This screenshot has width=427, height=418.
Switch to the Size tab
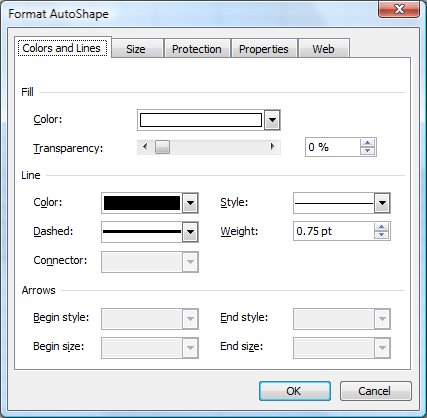click(137, 49)
